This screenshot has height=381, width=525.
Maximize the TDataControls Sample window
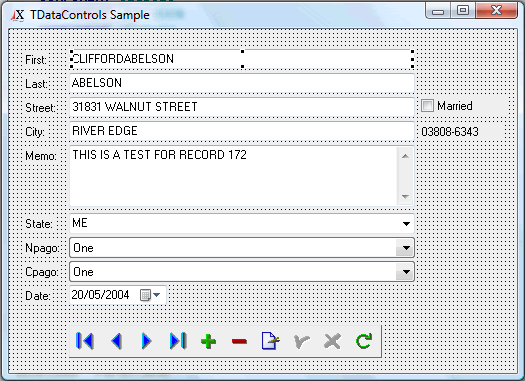[463, 11]
